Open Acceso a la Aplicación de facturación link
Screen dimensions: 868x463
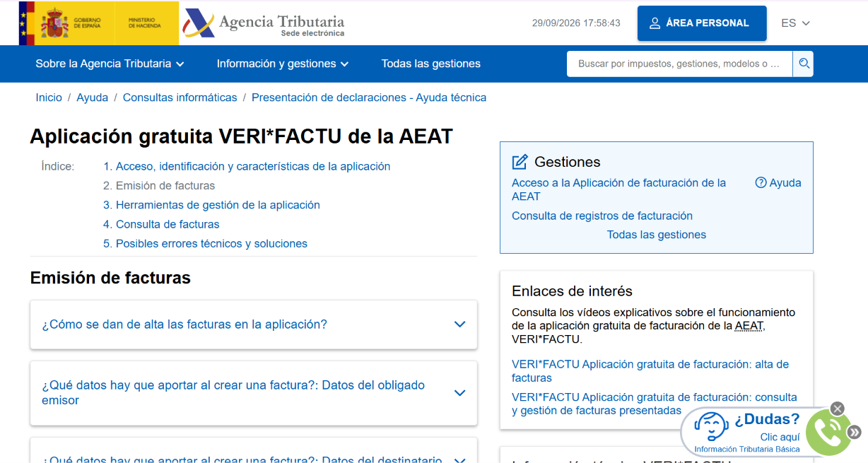click(x=619, y=189)
